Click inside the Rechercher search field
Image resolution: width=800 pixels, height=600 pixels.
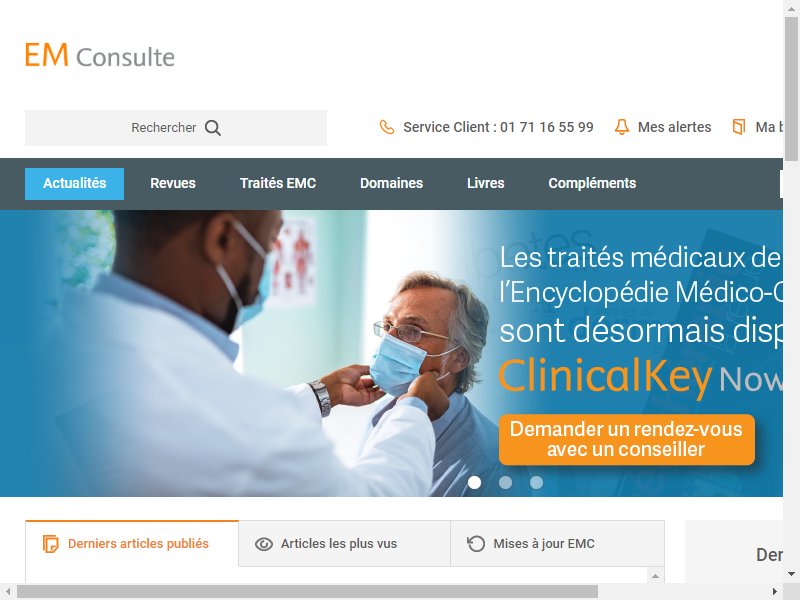176,128
